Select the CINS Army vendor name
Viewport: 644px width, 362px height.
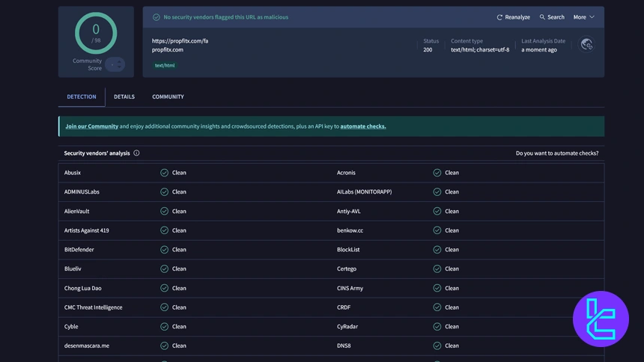350,288
